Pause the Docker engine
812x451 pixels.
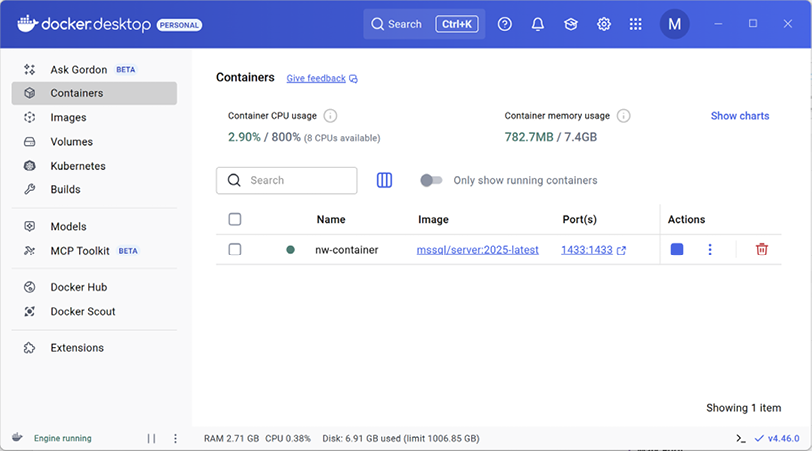pos(151,439)
